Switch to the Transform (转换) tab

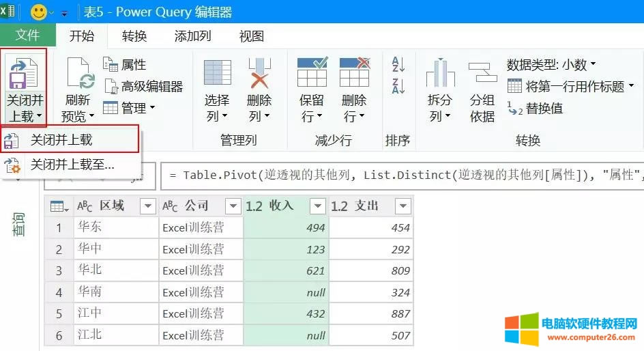[134, 36]
